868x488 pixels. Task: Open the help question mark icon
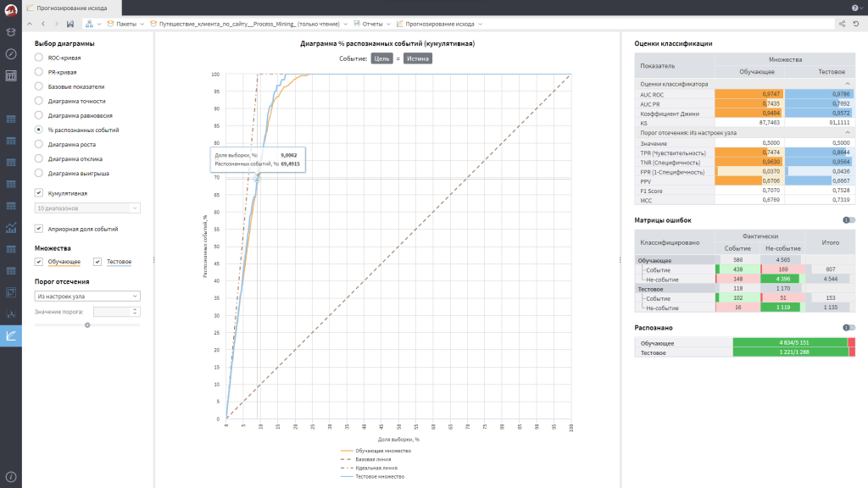tap(855, 8)
